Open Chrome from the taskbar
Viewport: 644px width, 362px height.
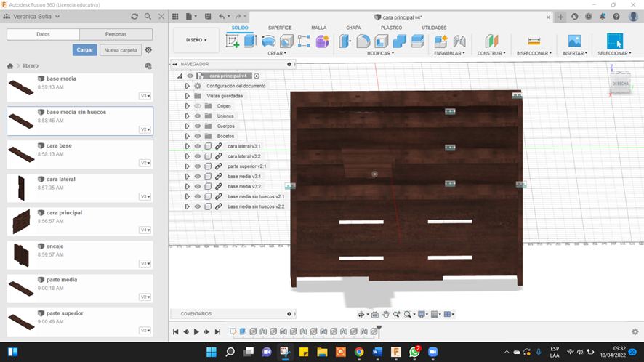pyautogui.click(x=359, y=352)
